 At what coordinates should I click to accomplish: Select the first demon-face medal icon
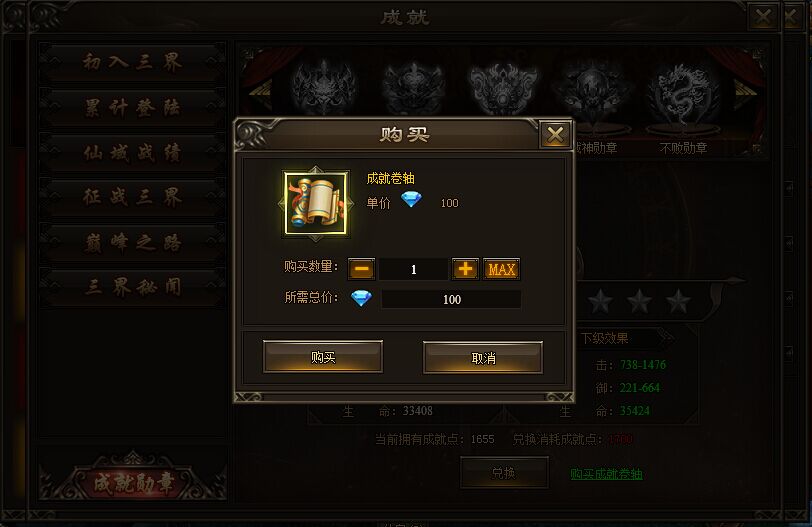coord(324,86)
